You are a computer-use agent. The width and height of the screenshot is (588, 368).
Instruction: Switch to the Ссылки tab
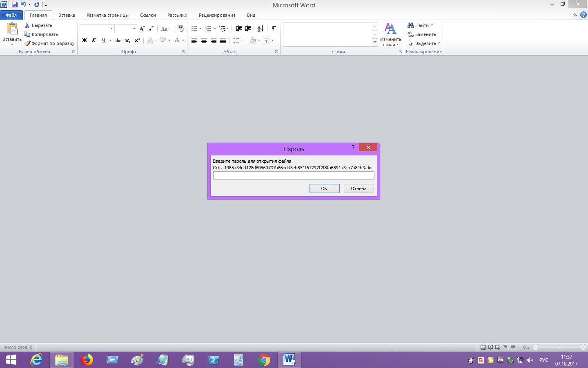[x=148, y=15]
